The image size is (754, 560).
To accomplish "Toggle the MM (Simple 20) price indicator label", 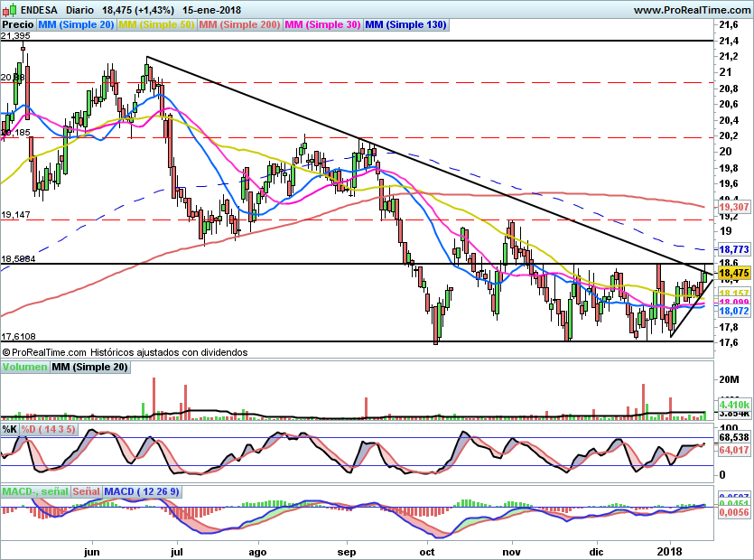I will (77, 25).
